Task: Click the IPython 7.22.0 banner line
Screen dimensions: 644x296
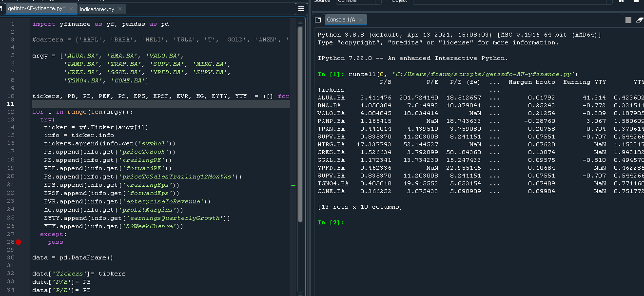Action: pyautogui.click(x=412, y=58)
